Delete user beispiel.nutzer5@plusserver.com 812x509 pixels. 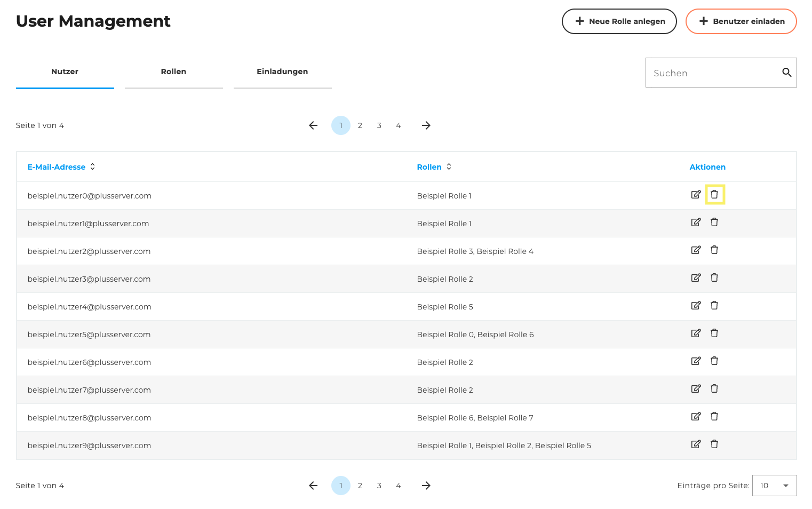[714, 333]
